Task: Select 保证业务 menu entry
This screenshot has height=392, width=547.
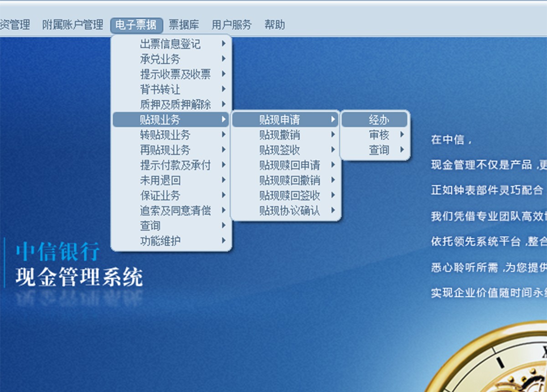Action: (171, 195)
